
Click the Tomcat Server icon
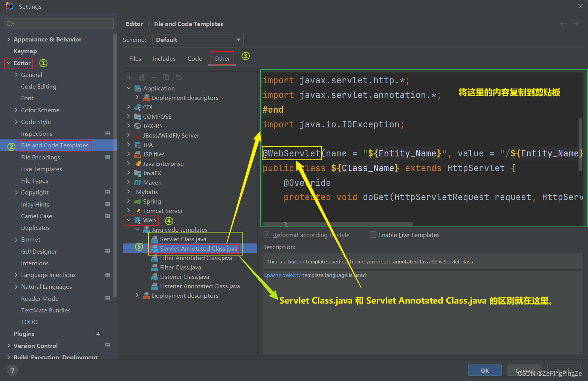[138, 211]
